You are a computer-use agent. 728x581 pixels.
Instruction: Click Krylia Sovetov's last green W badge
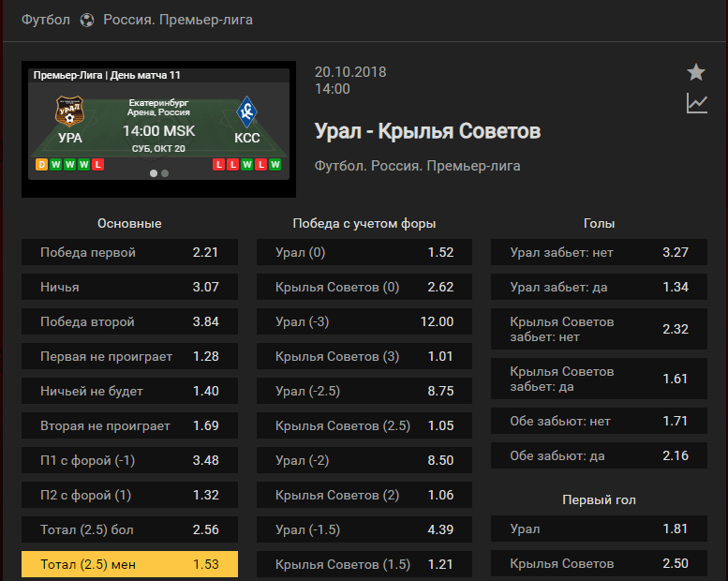pos(275,164)
